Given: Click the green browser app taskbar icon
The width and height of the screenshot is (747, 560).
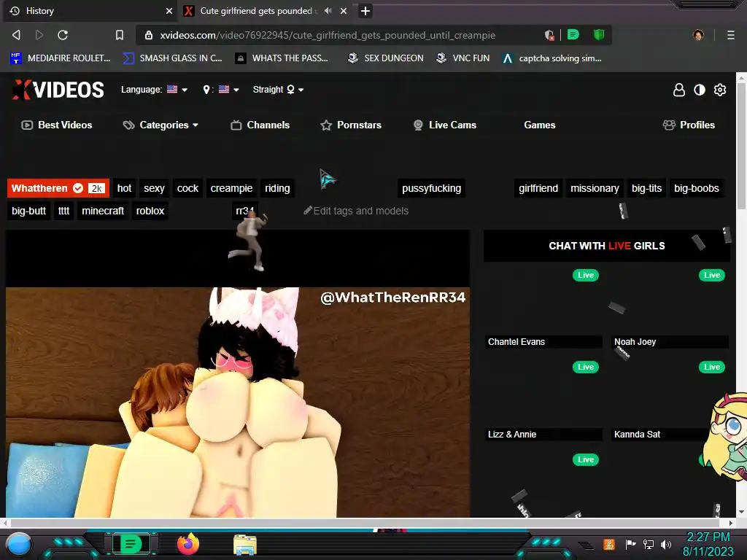Looking at the screenshot, I should point(131,544).
